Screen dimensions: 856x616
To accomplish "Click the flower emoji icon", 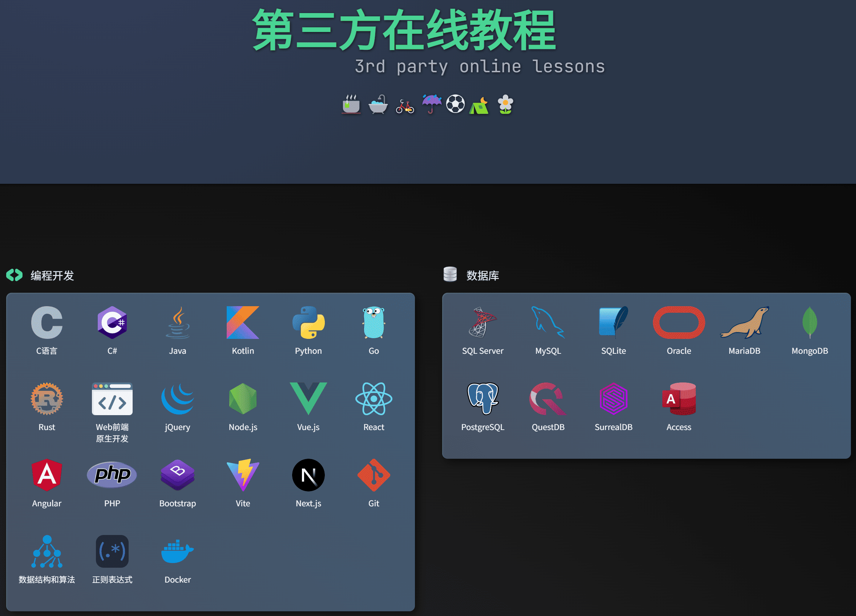I will (505, 104).
